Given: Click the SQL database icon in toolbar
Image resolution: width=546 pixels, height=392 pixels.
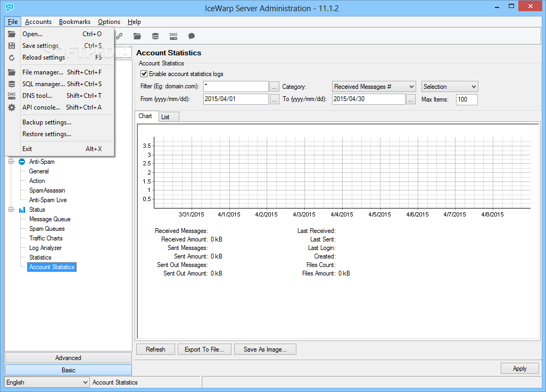Looking at the screenshot, I should coord(155,36).
